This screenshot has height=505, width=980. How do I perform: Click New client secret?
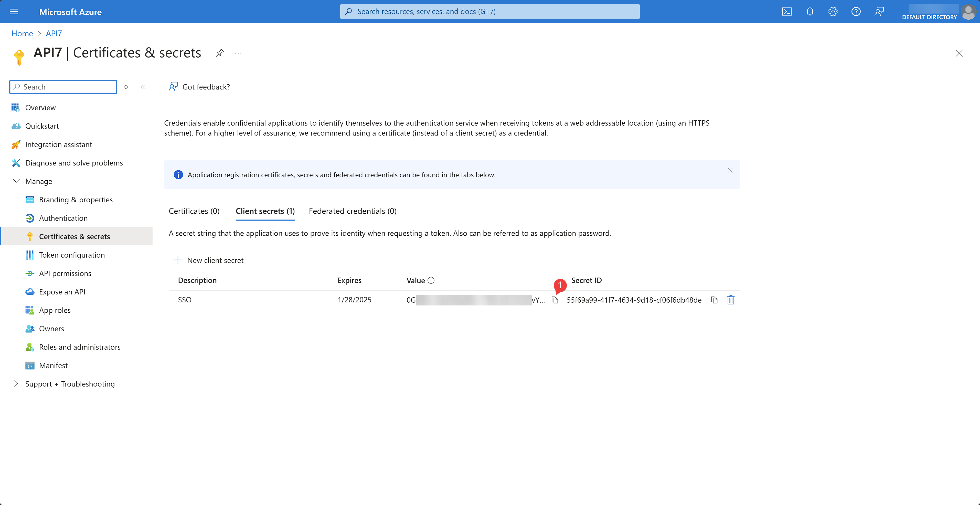point(208,260)
